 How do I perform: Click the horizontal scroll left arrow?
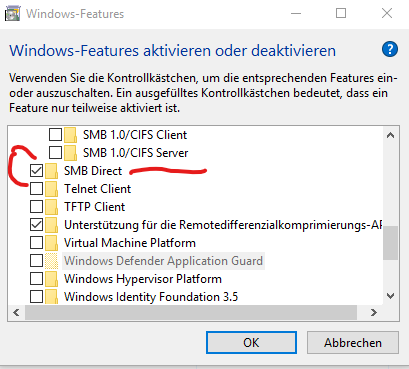coord(16,312)
